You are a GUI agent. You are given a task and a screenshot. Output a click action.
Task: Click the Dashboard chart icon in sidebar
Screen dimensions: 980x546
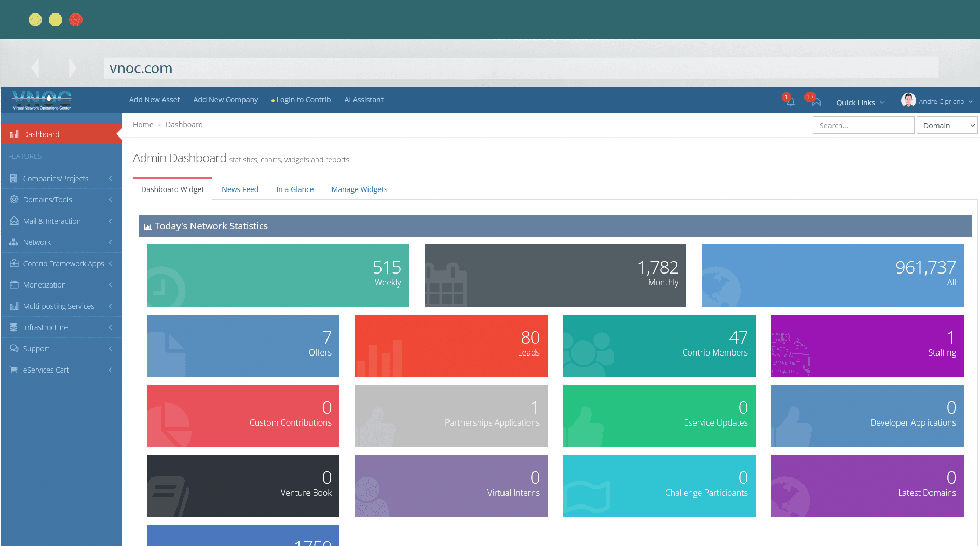coord(14,134)
